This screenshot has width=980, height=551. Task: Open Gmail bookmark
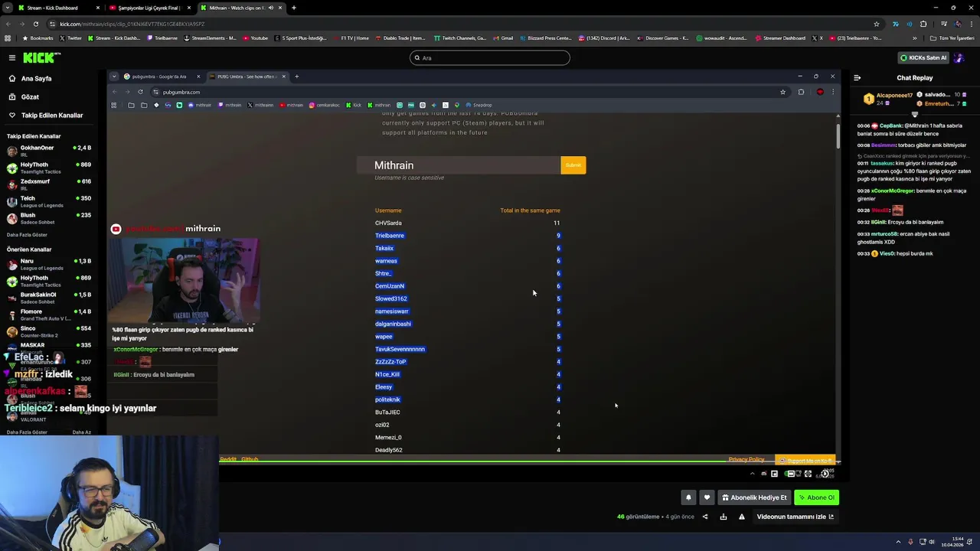tap(503, 38)
